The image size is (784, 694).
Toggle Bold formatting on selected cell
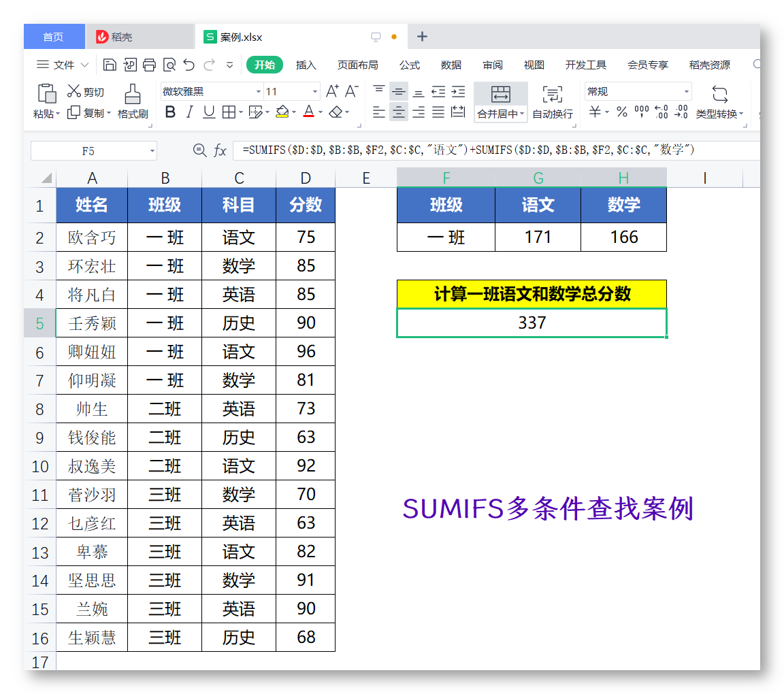pos(169,112)
